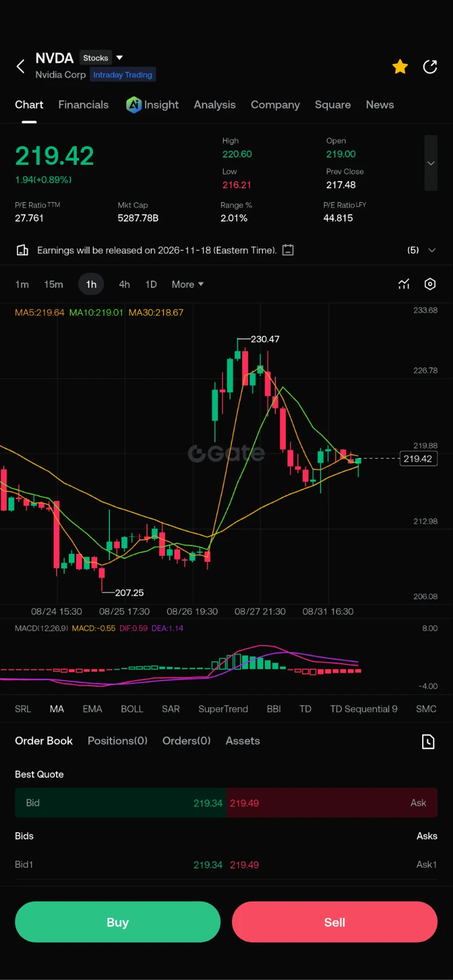The height and width of the screenshot is (980, 453).
Task: Select the 15m timeframe
Action: (x=54, y=284)
